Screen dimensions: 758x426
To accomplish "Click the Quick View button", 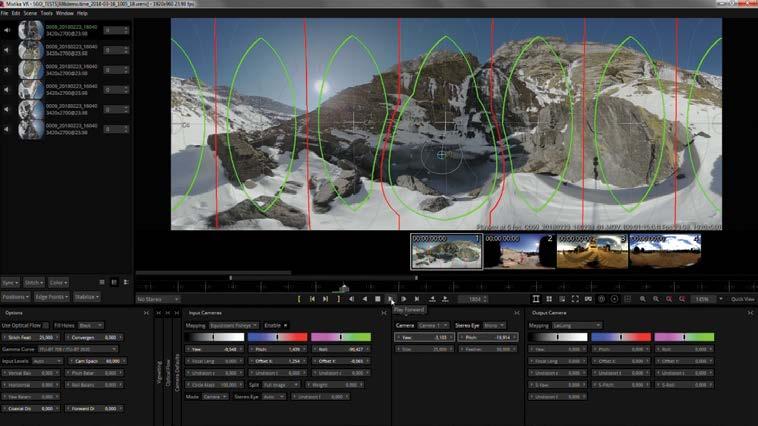I will (743, 299).
